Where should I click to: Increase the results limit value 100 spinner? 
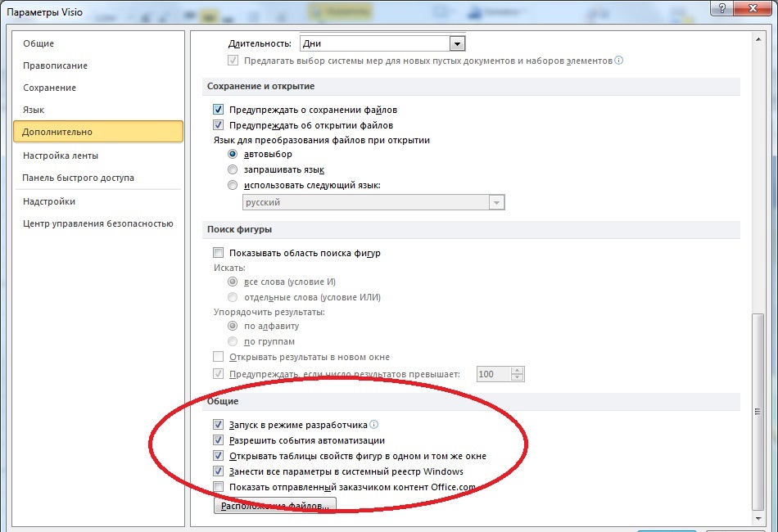[516, 370]
